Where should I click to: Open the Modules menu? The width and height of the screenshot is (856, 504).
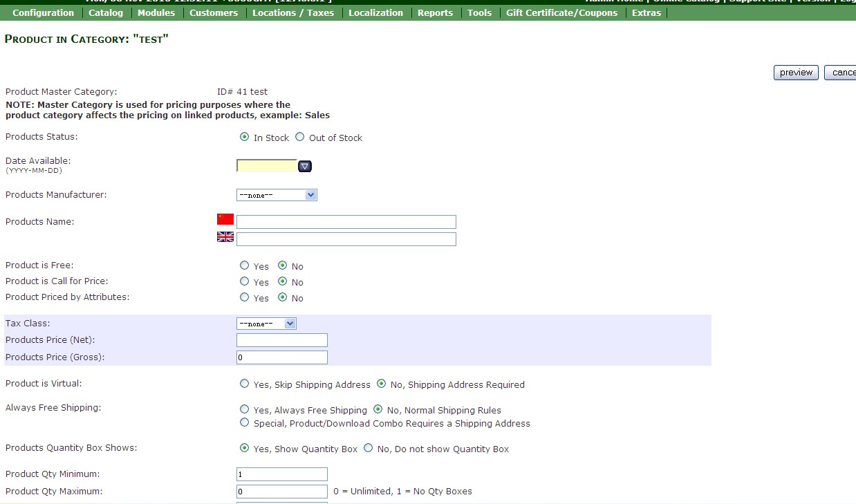coord(156,12)
